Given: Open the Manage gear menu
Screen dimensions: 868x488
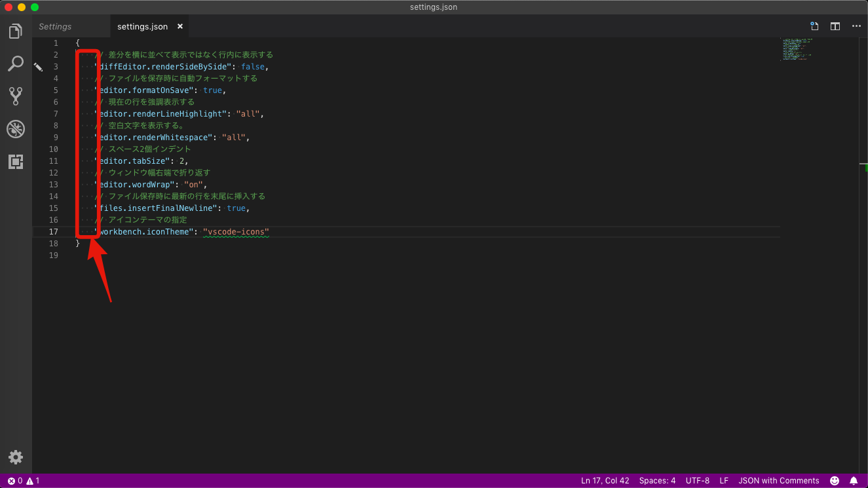Looking at the screenshot, I should 16,457.
